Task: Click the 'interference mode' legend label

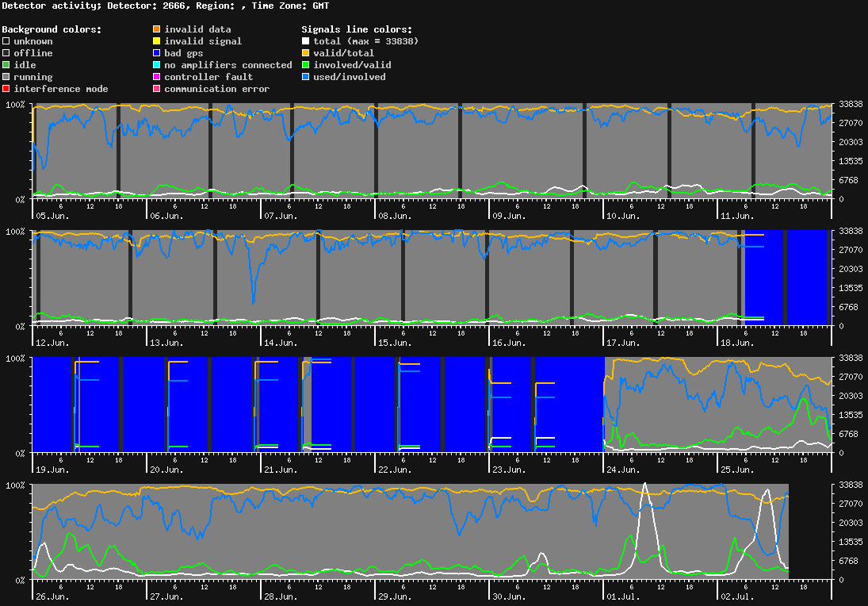Action: coord(61,89)
